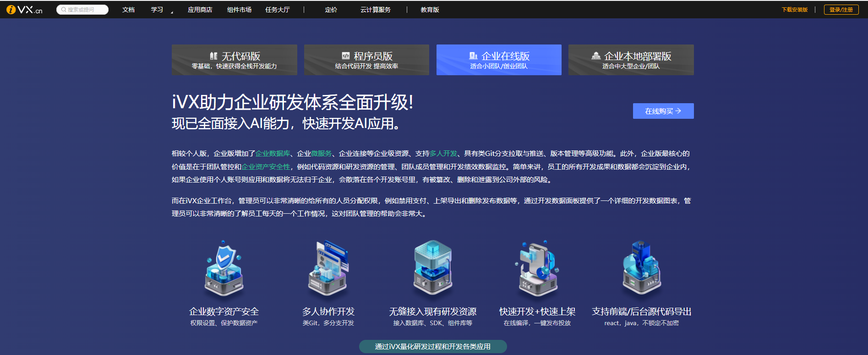Open the 教育版 link
Viewport: 868px width, 355px height.
point(430,10)
